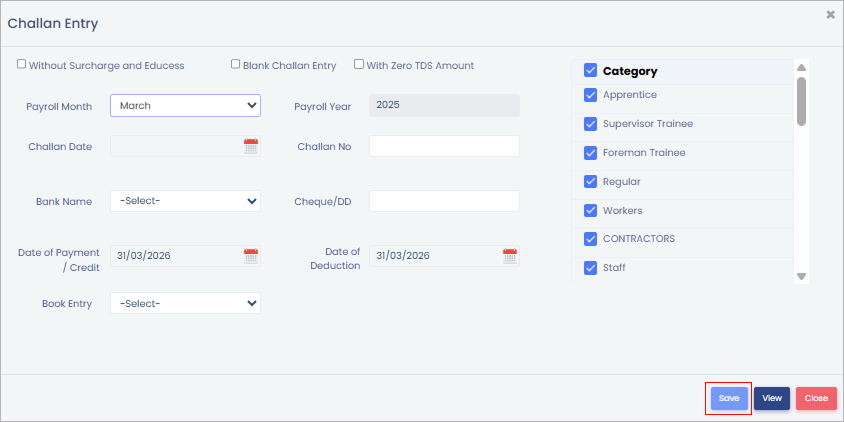Click the category list scrollbar thumb
The width and height of the screenshot is (844, 422).
point(801,100)
